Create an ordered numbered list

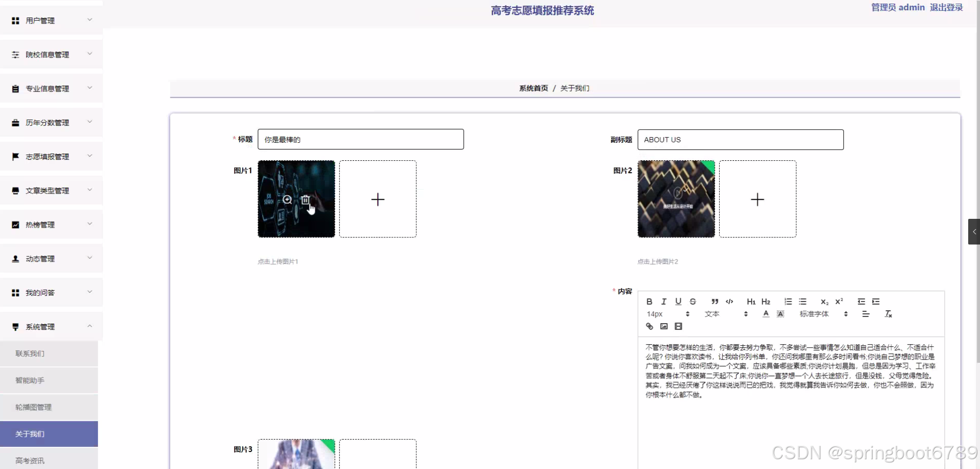coord(788,302)
